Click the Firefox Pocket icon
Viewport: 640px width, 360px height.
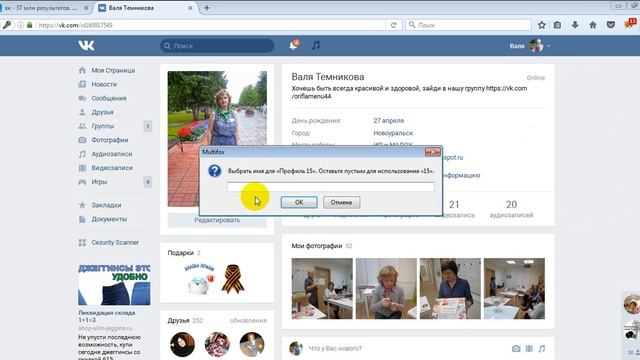pyautogui.click(x=611, y=25)
